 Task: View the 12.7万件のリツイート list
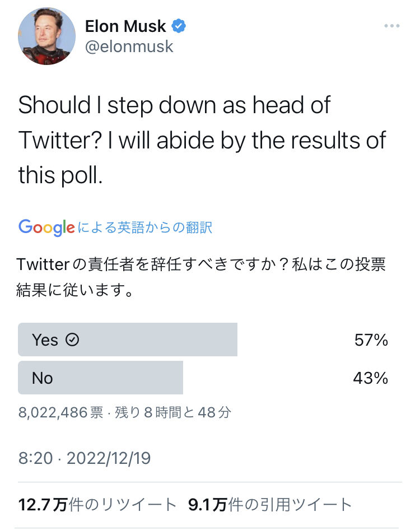coord(97,505)
